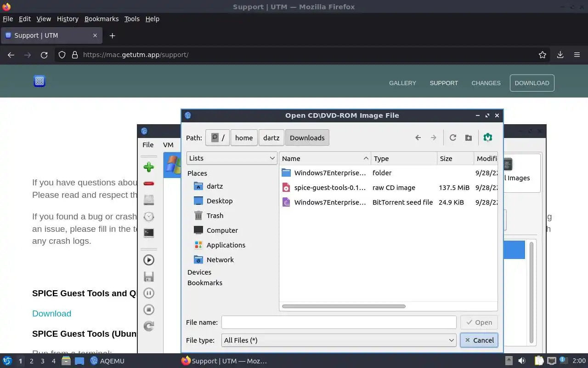Sort files by the Size column
Viewport: 588px width, 368px height.
click(x=455, y=158)
